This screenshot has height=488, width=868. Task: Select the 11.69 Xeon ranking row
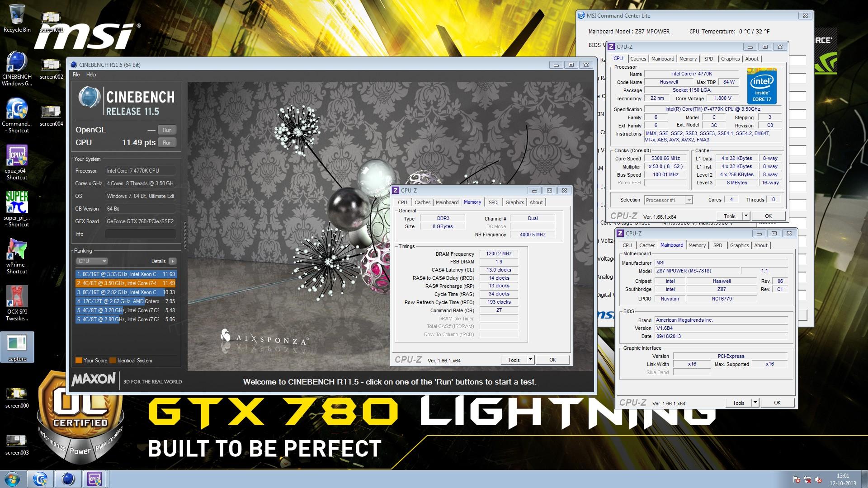[126, 274]
